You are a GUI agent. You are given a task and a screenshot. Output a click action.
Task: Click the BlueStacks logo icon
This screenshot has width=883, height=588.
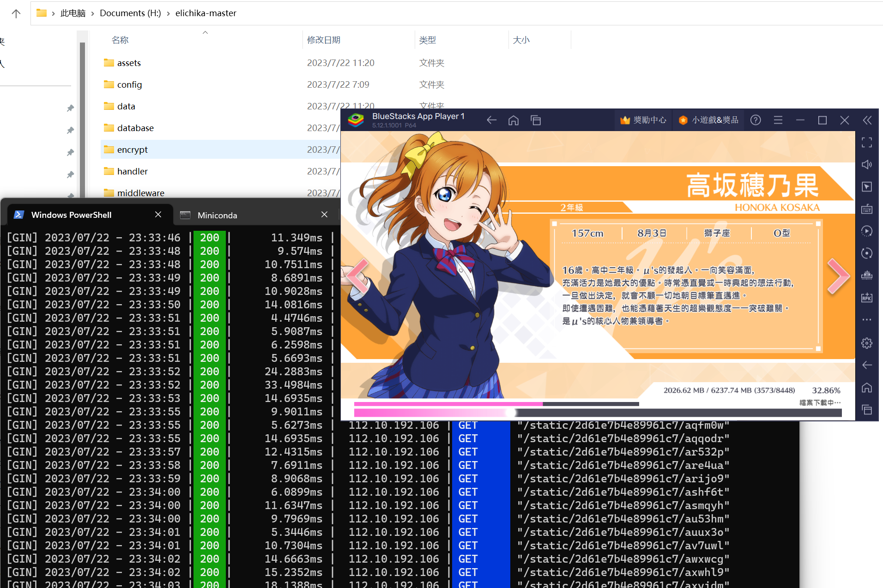(356, 120)
